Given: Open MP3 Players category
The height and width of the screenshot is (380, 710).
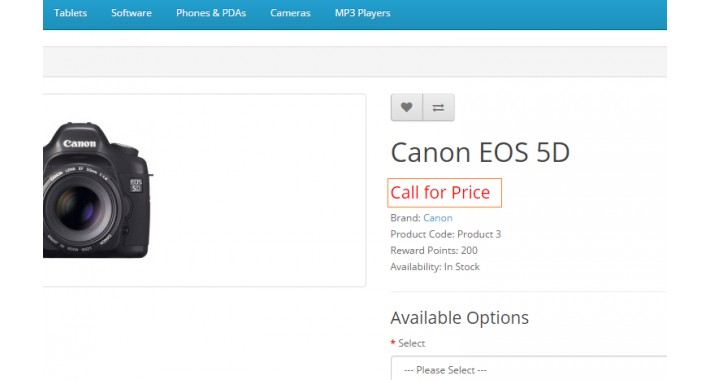Looking at the screenshot, I should pos(362,13).
